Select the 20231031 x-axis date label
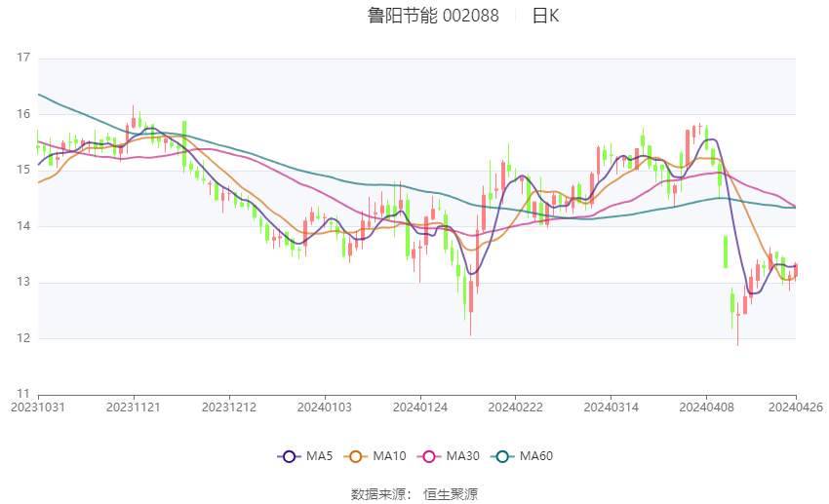Viewport: 829px width, 504px height. 38,407
